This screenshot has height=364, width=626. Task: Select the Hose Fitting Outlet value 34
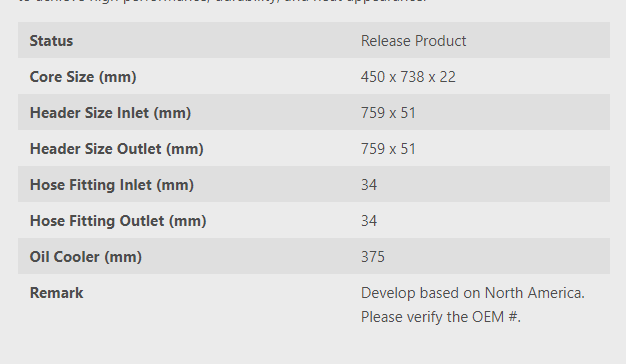(x=369, y=221)
